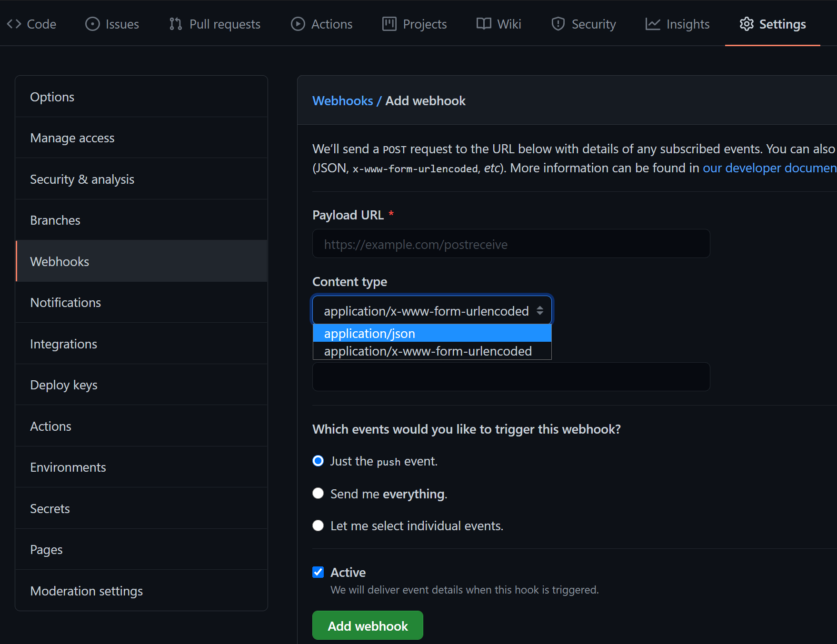Uncheck the Active checkbox
The height and width of the screenshot is (644, 837).
pyautogui.click(x=318, y=572)
